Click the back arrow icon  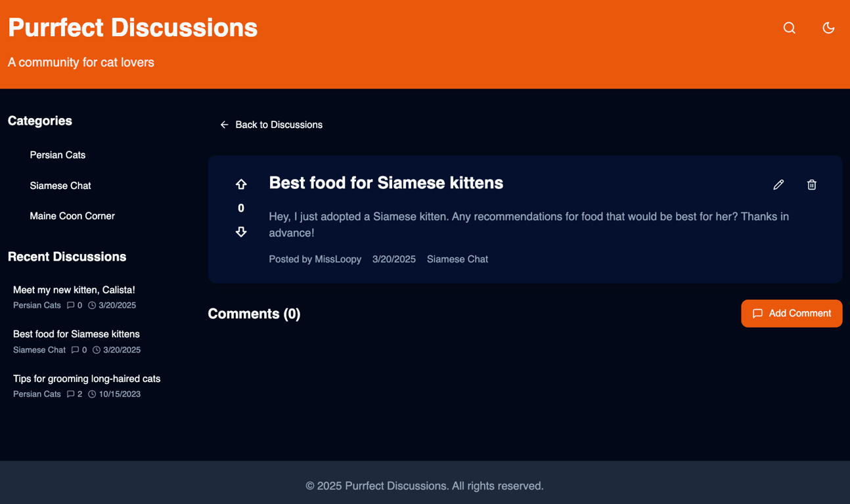pos(224,124)
